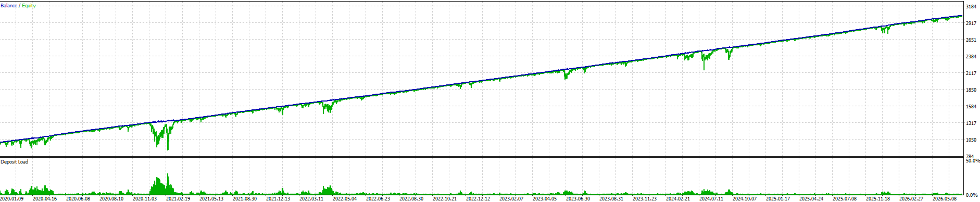Select the 2022.03.11 date label
This screenshot has height=202, width=980.
coord(311,198)
